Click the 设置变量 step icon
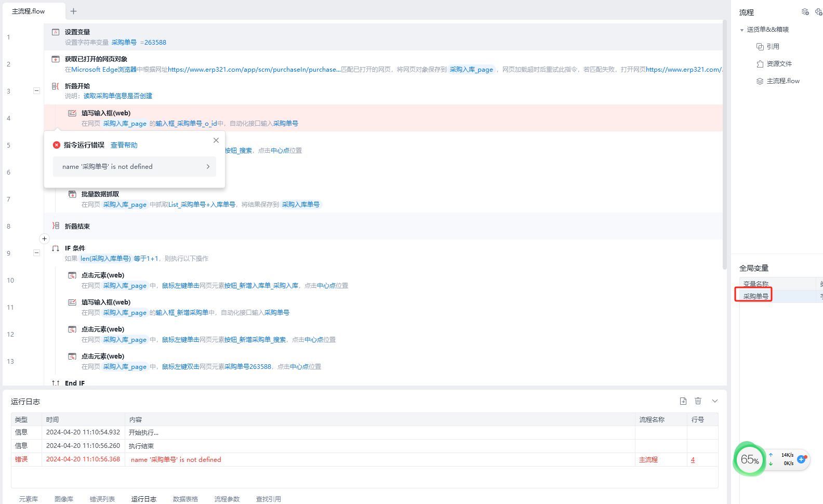The width and height of the screenshot is (823, 504). pos(56,32)
